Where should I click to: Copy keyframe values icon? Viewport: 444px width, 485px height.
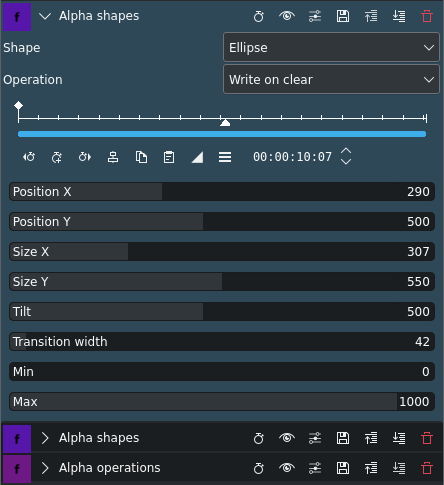click(141, 157)
